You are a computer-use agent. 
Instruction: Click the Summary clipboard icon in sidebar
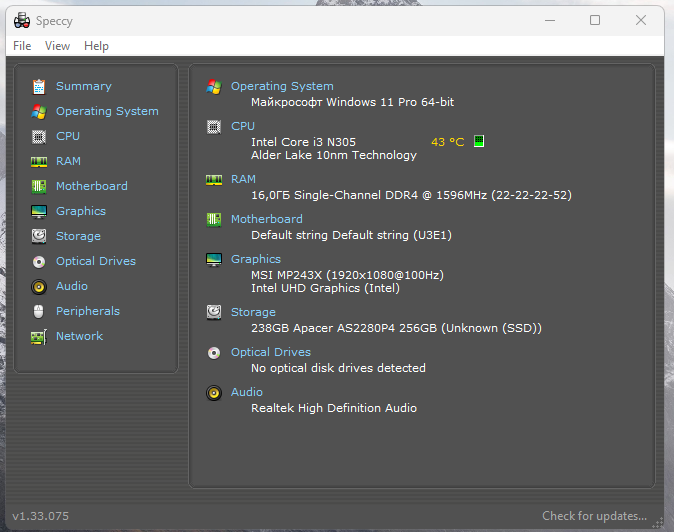coord(39,86)
